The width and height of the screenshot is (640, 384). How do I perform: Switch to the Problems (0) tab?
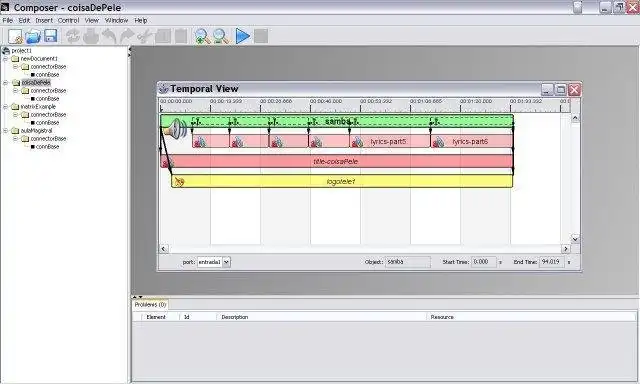(x=150, y=304)
